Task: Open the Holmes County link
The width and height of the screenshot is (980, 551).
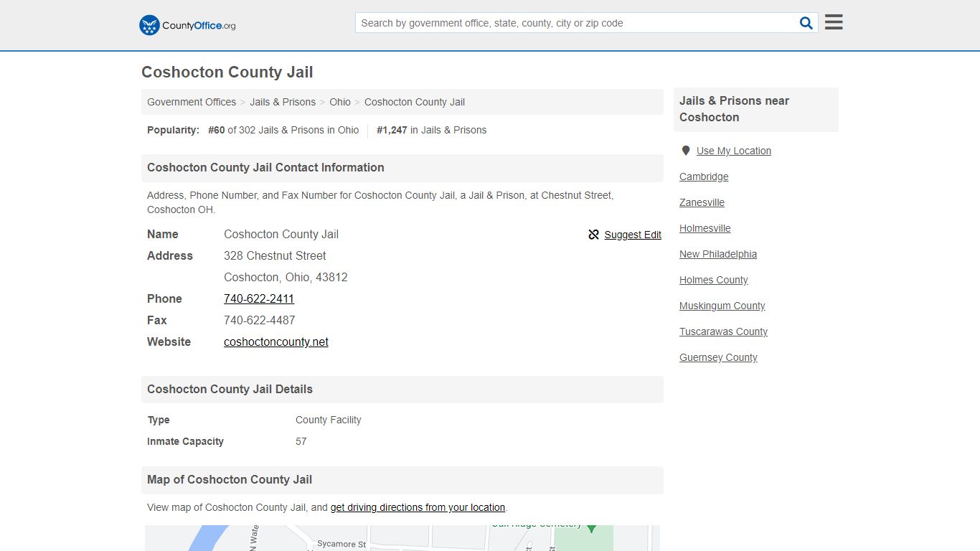Action: 714,280
